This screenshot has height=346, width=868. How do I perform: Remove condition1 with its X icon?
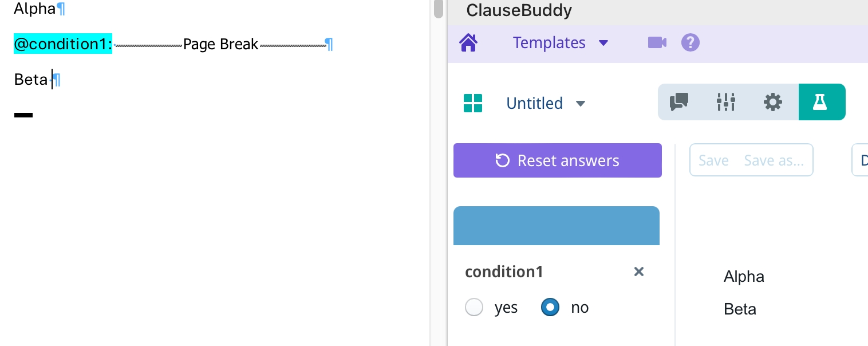tap(639, 272)
